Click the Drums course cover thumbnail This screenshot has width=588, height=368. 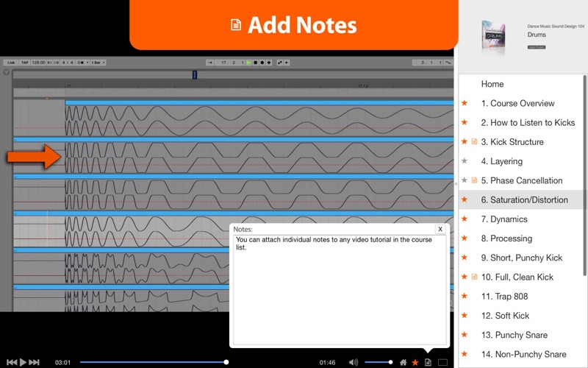click(x=494, y=38)
